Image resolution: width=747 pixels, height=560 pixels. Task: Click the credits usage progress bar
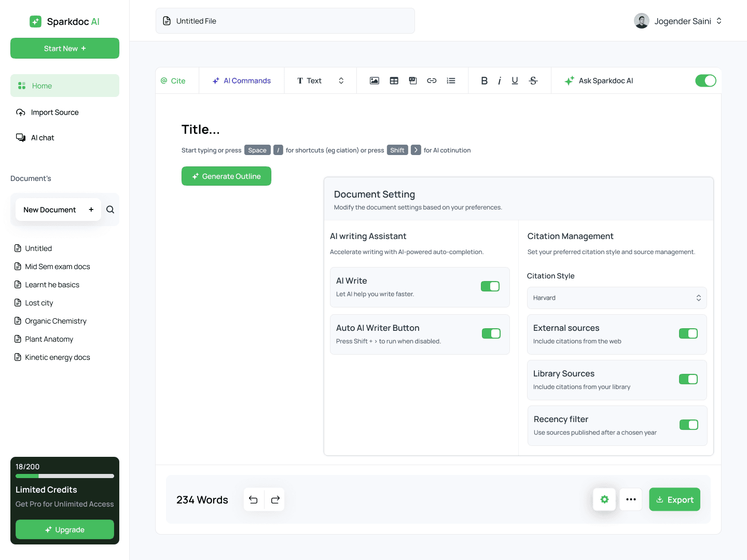[x=65, y=476]
